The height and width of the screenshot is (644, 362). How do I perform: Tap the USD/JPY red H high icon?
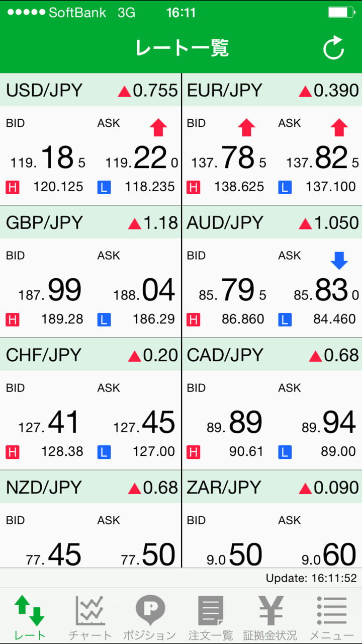click(13, 188)
